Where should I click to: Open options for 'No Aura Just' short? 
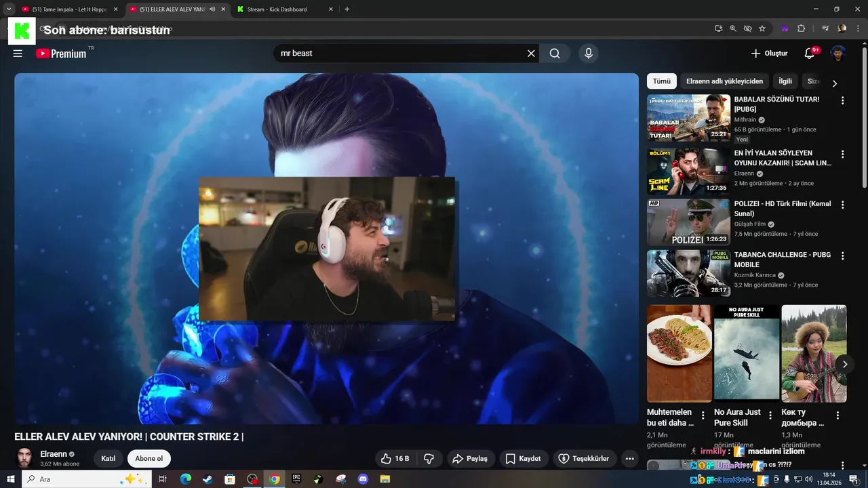pyautogui.click(x=770, y=415)
